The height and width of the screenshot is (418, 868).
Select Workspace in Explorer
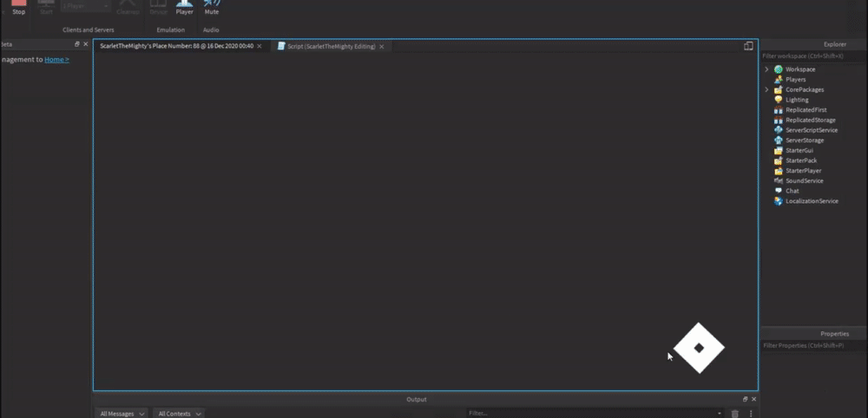(800, 69)
